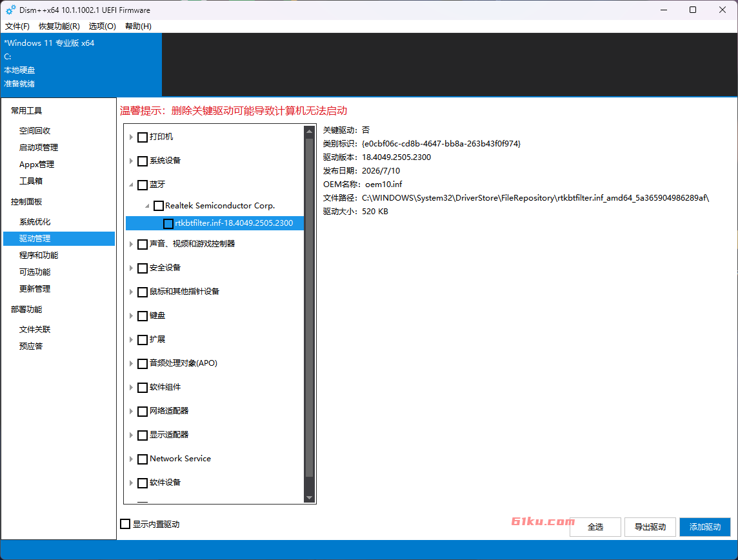
Task: Click the 全选 button
Action: 595,527
